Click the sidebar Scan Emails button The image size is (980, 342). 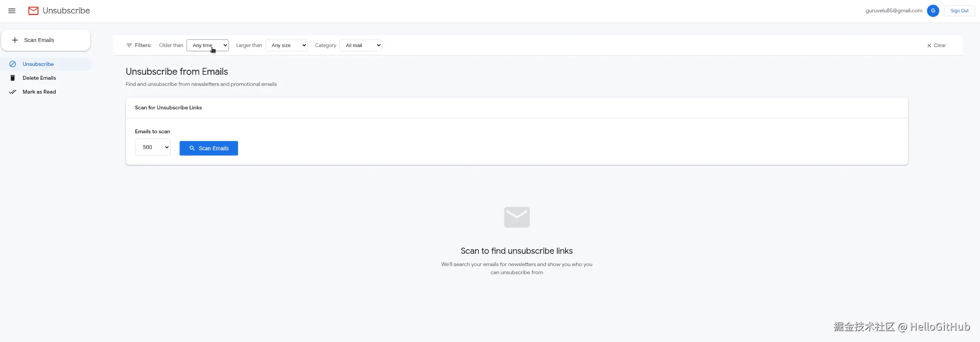46,40
